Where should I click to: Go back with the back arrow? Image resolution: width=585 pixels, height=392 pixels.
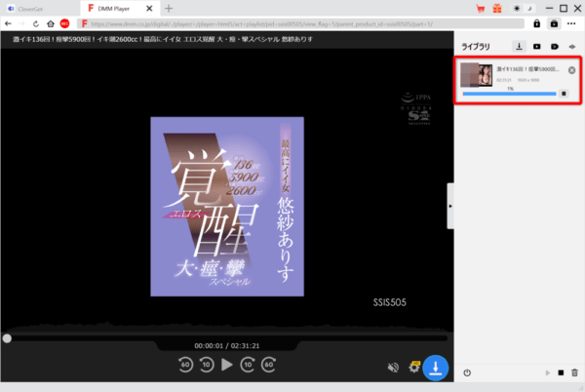[8, 23]
